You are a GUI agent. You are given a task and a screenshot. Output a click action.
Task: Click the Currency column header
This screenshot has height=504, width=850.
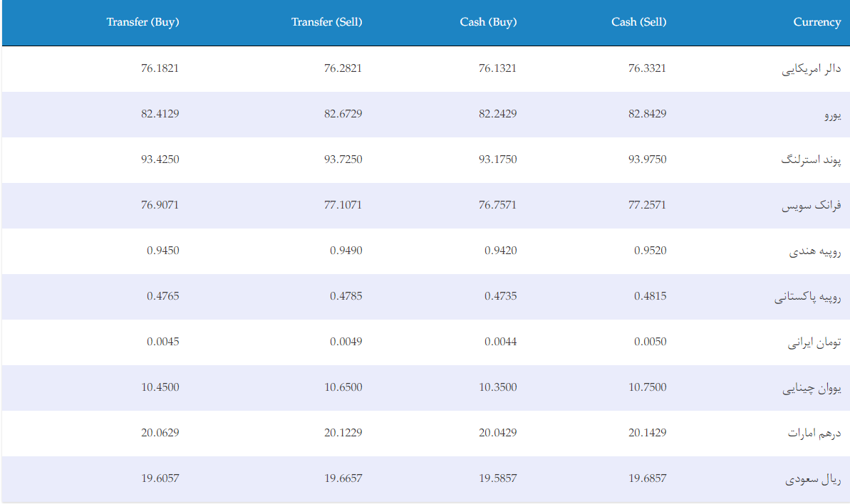817,22
